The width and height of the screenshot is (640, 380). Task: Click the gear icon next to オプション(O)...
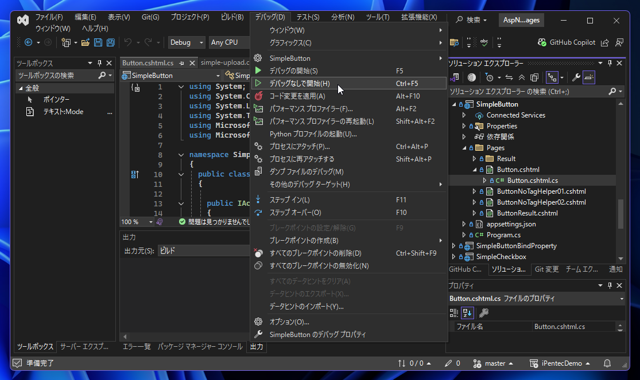click(x=258, y=322)
